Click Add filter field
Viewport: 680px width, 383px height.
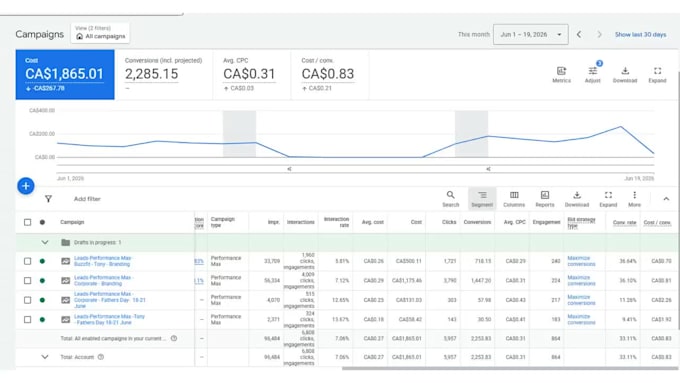tap(87, 199)
